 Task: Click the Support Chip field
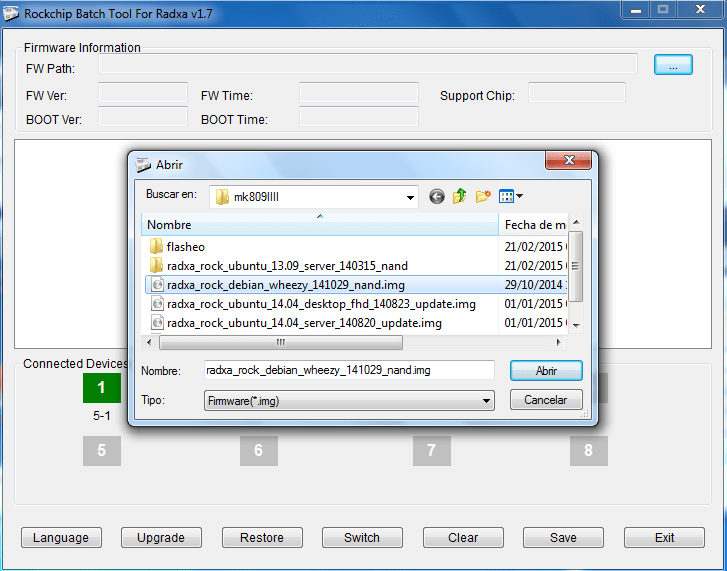577,92
